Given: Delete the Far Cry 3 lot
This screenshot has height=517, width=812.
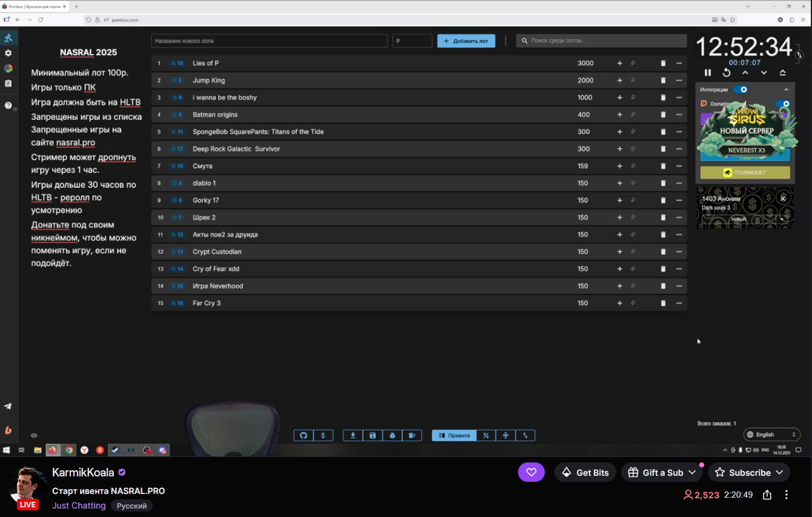Looking at the screenshot, I should 663,303.
